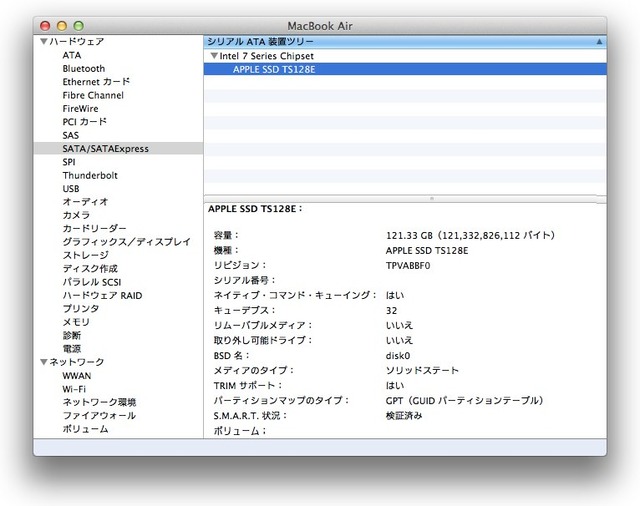The image size is (640, 506).
Task: Select USB in the sidebar
Action: (x=71, y=189)
